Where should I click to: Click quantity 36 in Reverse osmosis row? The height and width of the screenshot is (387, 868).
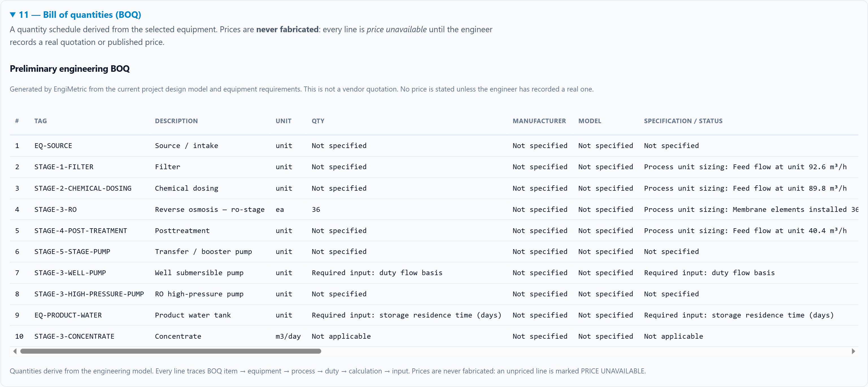(x=316, y=209)
